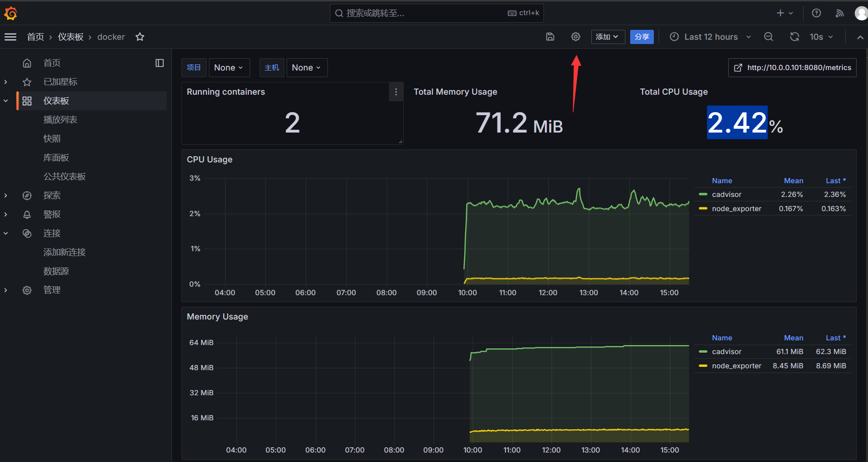Click the external link icon for metrics
This screenshot has height=462, width=868.
pyautogui.click(x=738, y=68)
